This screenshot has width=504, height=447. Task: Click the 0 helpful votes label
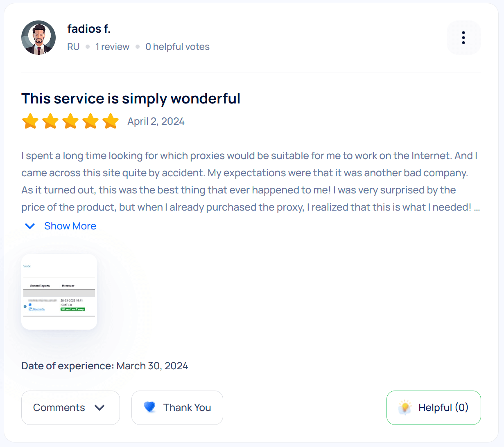click(x=177, y=47)
